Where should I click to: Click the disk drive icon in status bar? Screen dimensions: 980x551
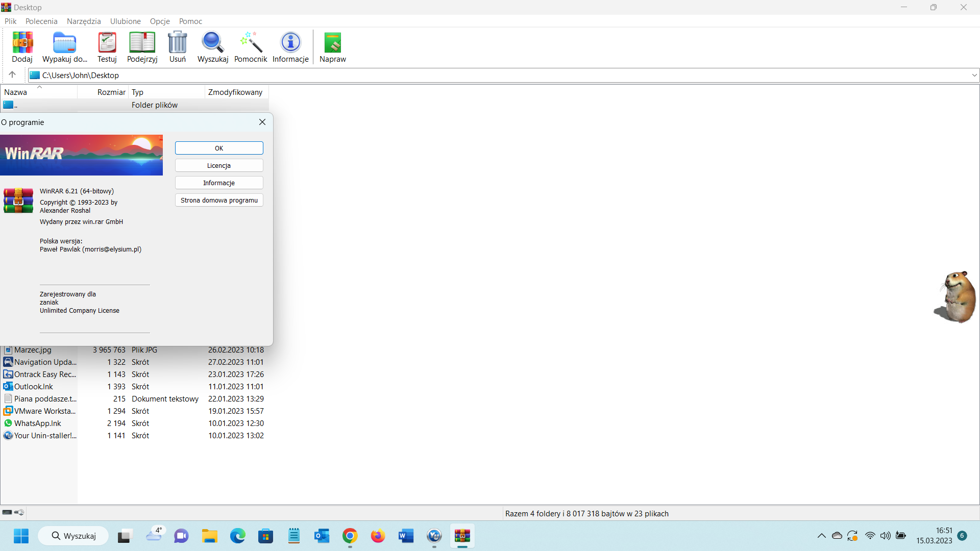[7, 512]
